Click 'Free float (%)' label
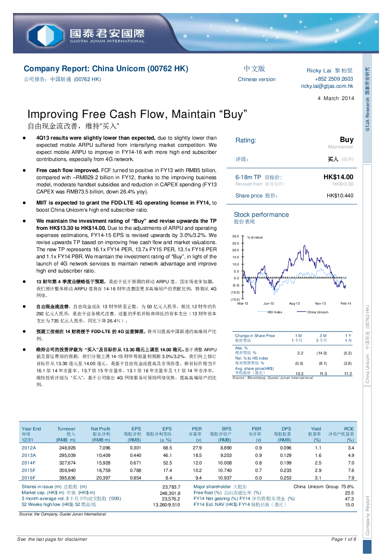 pyautogui.click(x=207, y=492)
